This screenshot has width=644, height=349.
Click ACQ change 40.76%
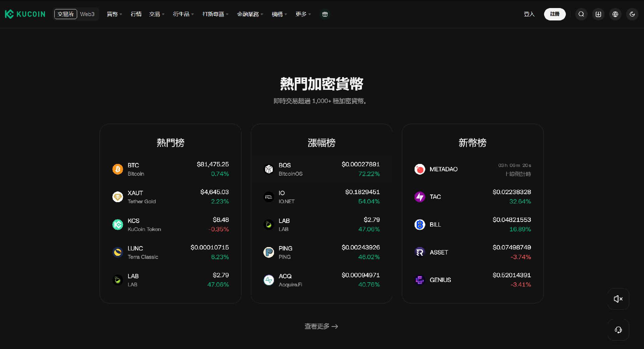(369, 285)
